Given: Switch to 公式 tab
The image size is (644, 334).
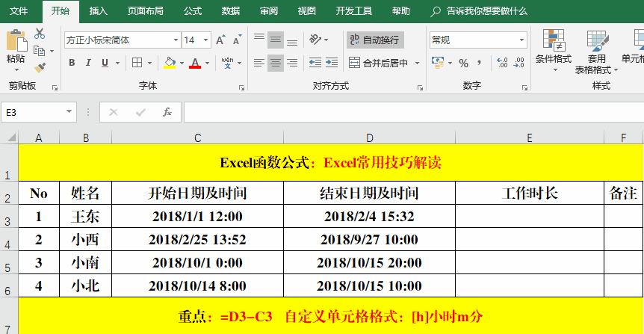Looking at the screenshot, I should 193,11.
